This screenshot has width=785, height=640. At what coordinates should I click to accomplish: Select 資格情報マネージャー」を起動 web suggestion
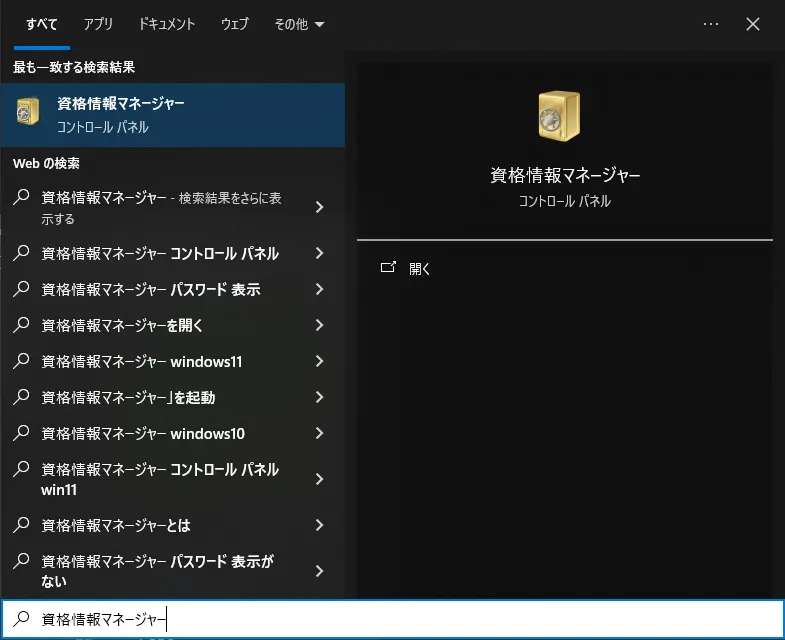(x=128, y=397)
